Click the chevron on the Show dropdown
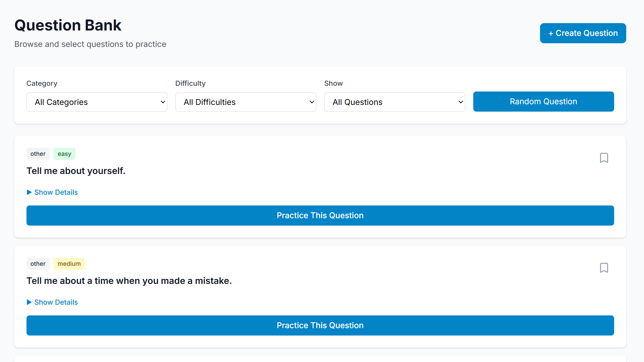644x362 pixels. coord(461,102)
